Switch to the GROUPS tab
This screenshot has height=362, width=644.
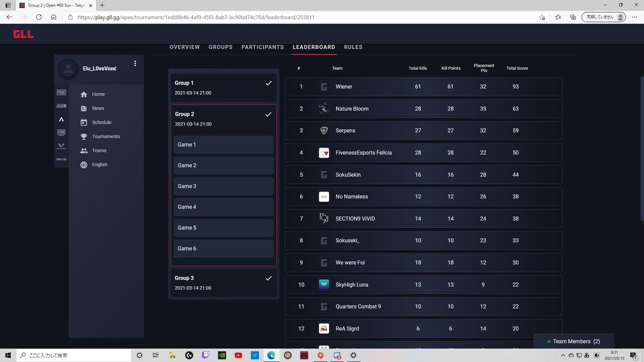click(221, 47)
